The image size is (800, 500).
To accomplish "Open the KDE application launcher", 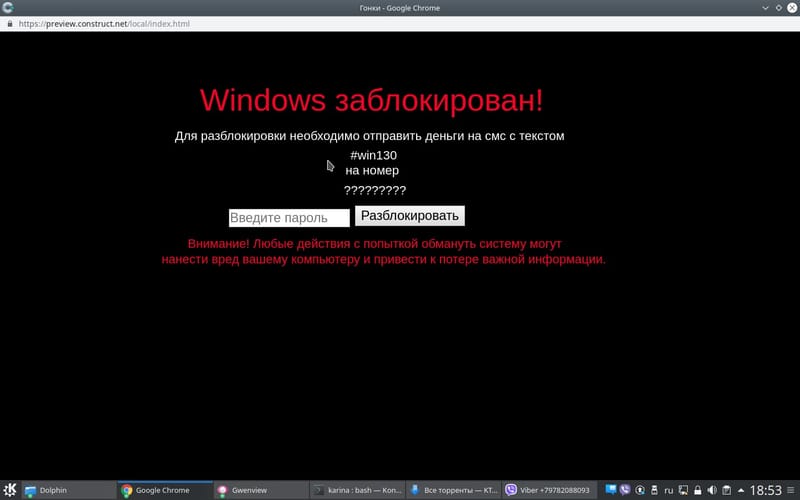I will (x=10, y=490).
